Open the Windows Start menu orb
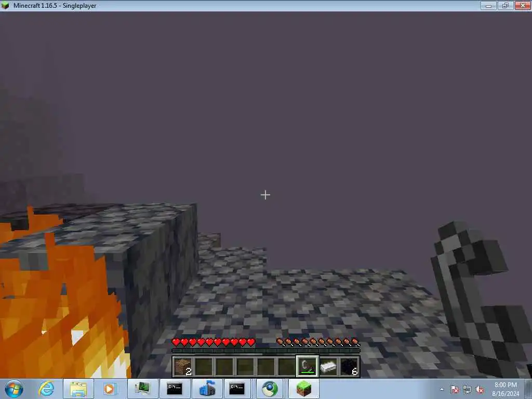The image size is (532, 399). click(x=14, y=389)
